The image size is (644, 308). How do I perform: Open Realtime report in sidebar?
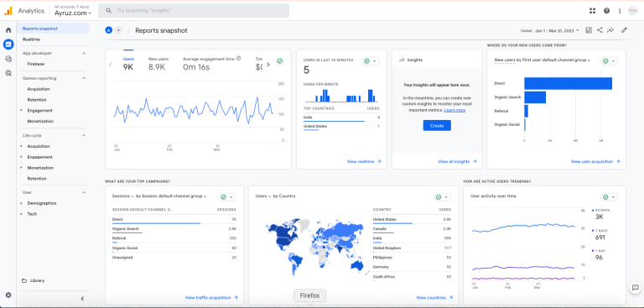point(31,39)
